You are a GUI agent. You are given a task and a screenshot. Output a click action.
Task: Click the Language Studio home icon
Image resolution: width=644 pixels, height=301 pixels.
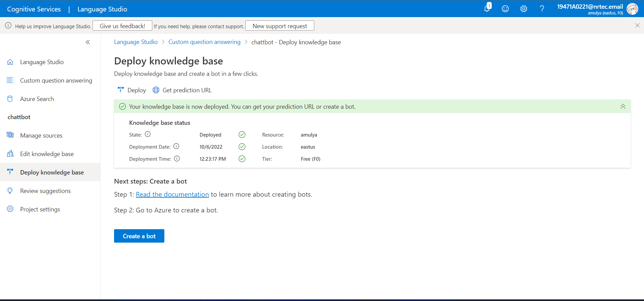click(x=10, y=62)
